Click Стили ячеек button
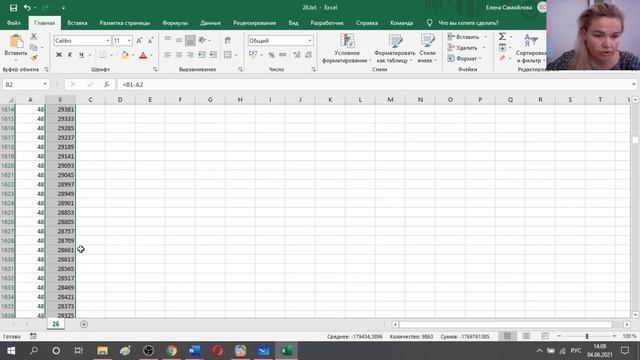 (427, 49)
